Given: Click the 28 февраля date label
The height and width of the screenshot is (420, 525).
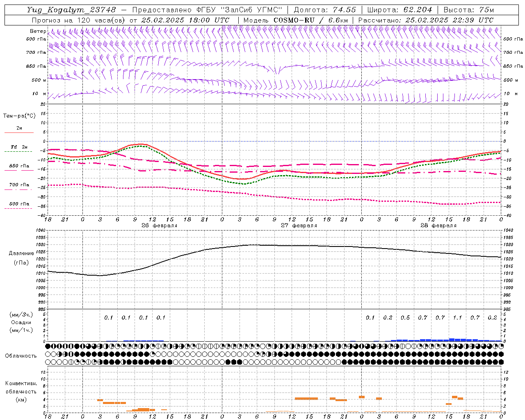Looking at the screenshot, I should point(438,226).
